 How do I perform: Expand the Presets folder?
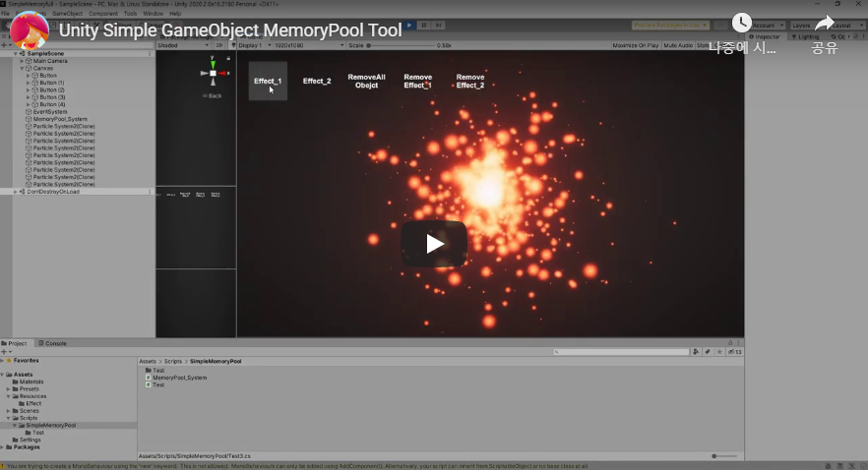pyautogui.click(x=8, y=388)
